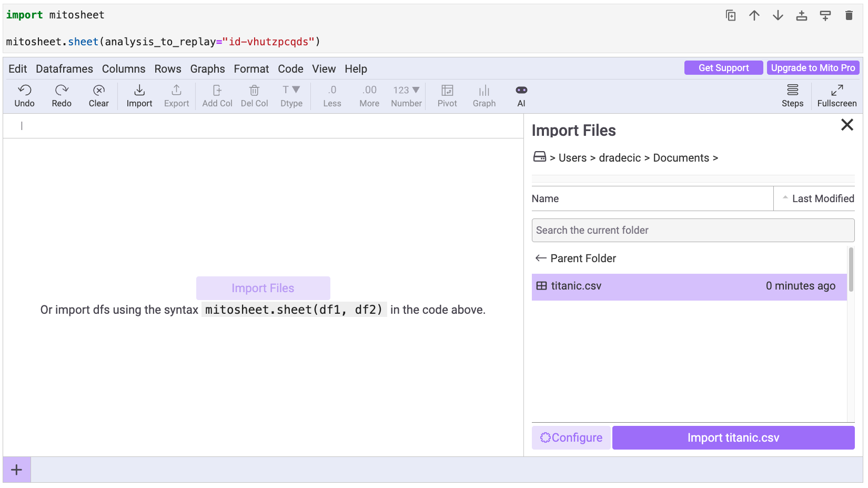Move the cell down with arrow icon
This screenshot has width=868, height=488.
(778, 16)
